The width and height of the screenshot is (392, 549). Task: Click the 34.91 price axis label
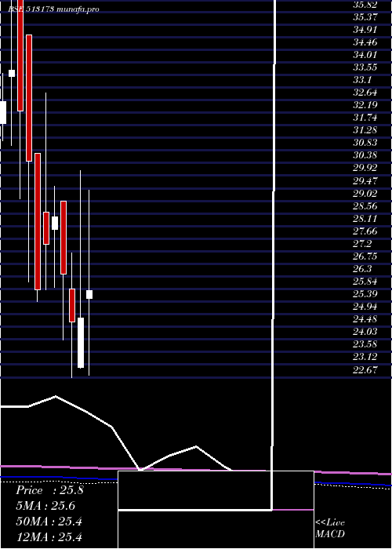[365, 30]
